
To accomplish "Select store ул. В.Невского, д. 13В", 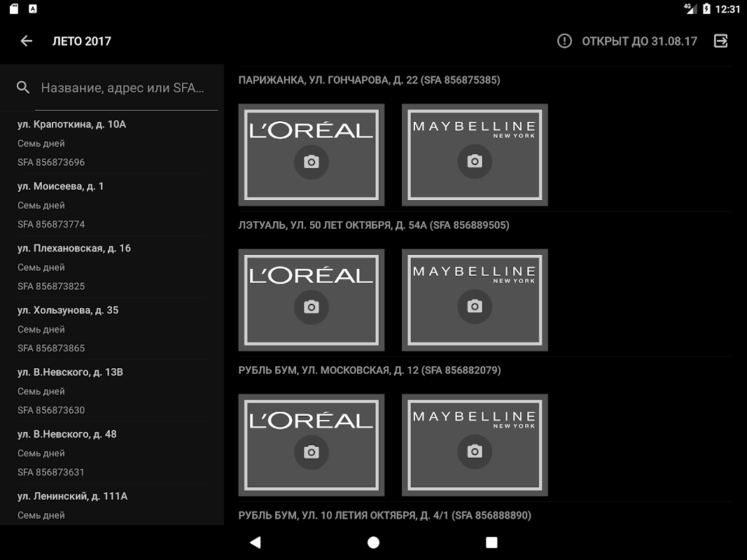I will point(112,391).
